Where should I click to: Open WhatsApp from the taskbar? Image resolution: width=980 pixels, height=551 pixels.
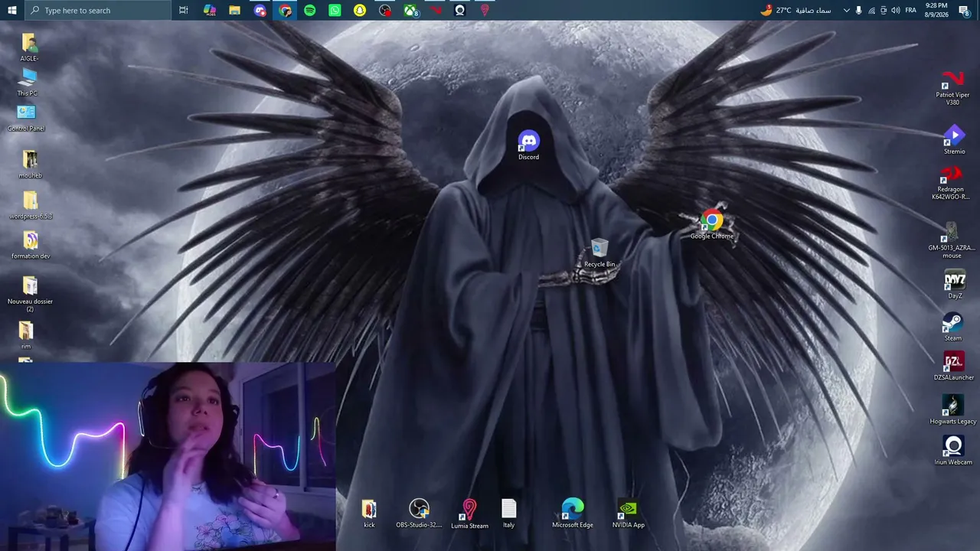[x=335, y=10]
